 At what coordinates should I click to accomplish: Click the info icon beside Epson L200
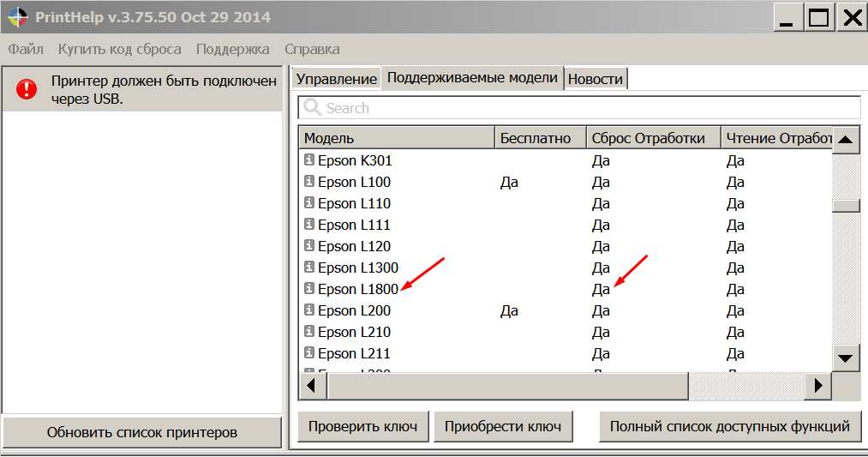[308, 310]
